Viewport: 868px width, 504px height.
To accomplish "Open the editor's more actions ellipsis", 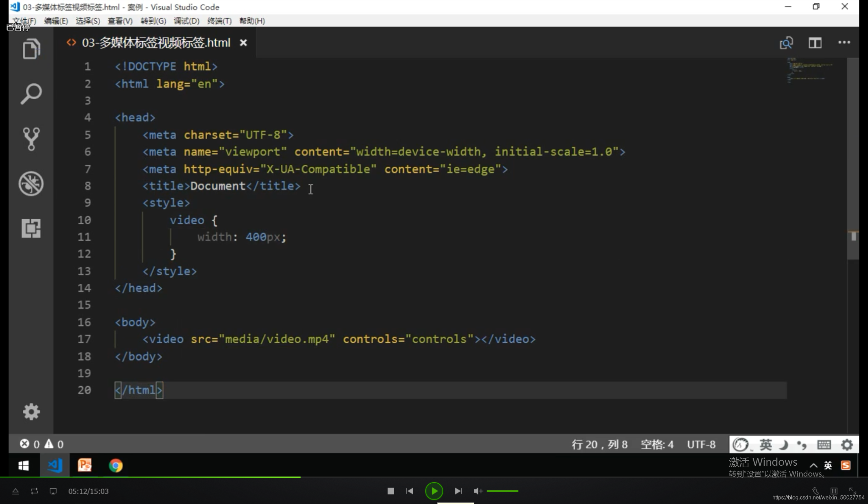I will (x=844, y=42).
